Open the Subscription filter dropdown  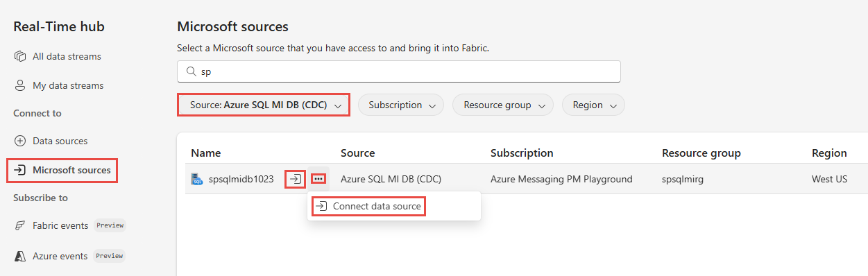401,105
